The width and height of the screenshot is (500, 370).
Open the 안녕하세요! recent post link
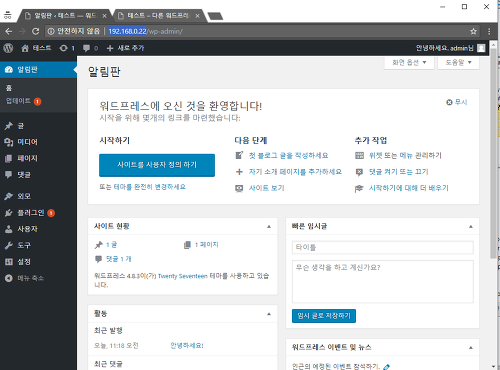tap(187, 346)
